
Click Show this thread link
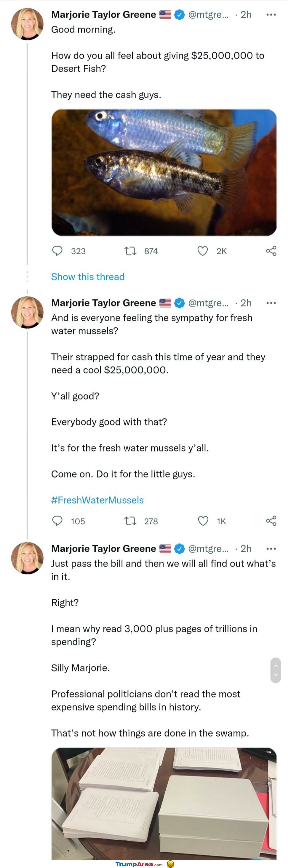(88, 277)
